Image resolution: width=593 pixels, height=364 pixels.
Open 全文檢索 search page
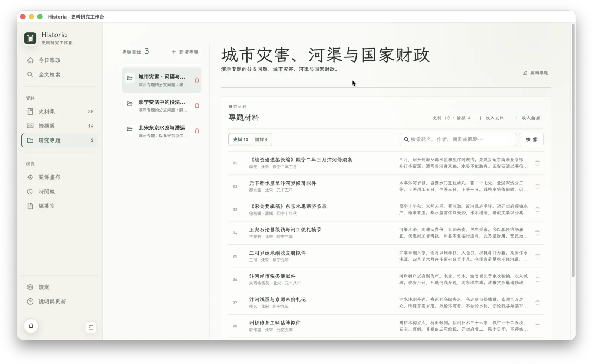[x=60, y=74]
